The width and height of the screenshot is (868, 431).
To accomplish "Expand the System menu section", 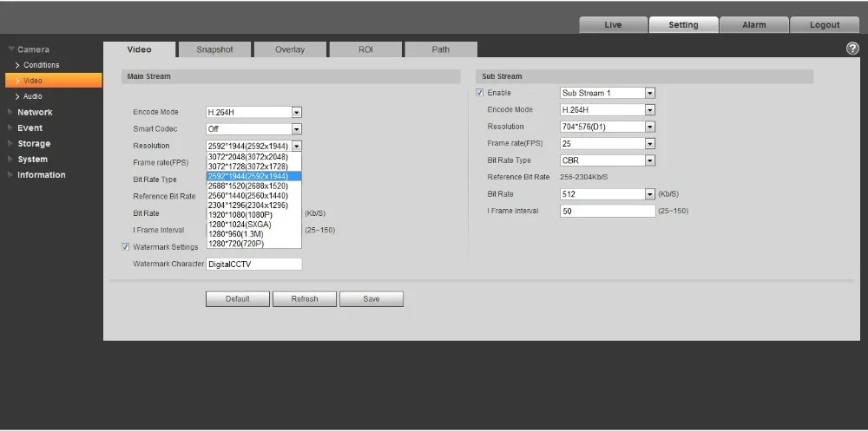I will [32, 160].
